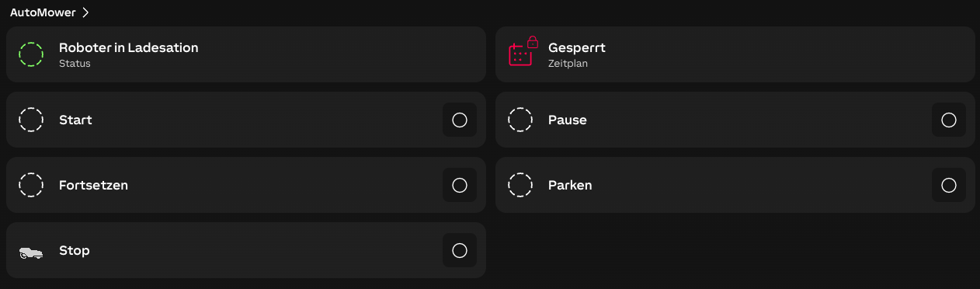
Task: Click the dashed circle icon beside Start
Action: [31, 120]
